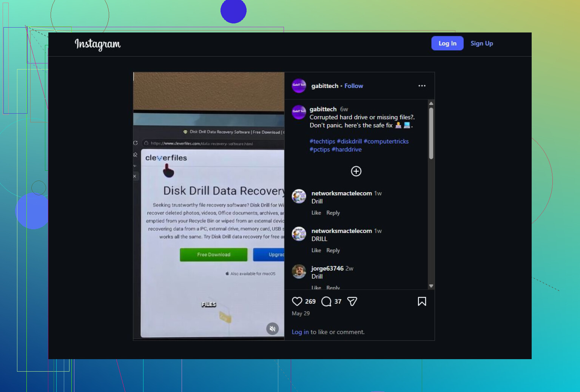The height and width of the screenshot is (392, 580).
Task: Click the '6w' caption timestamp
Action: click(344, 109)
